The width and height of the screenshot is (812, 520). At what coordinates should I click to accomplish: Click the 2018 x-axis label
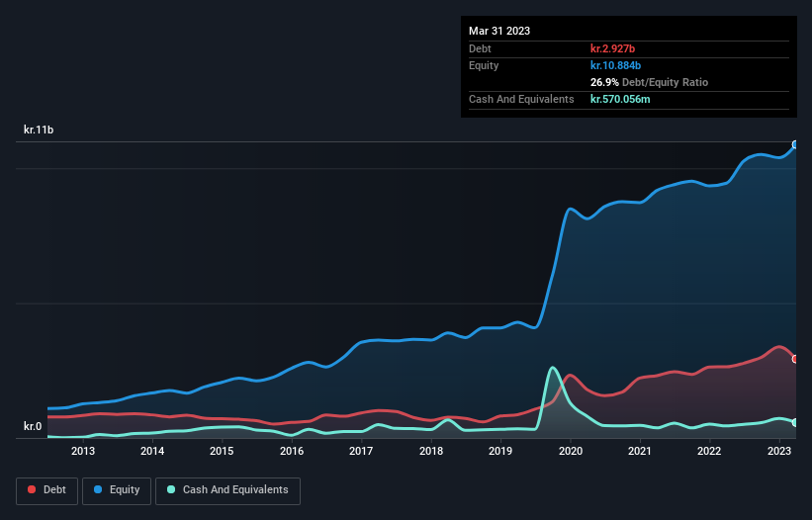[431, 451]
